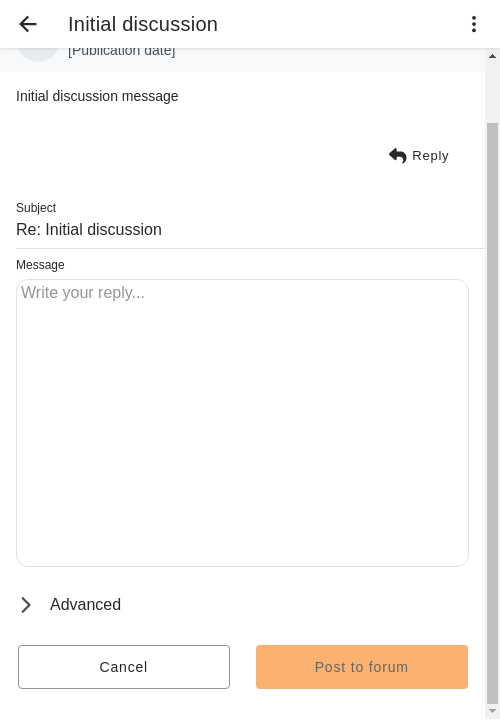Select the Publication date text
500x720 pixels.
tap(122, 51)
